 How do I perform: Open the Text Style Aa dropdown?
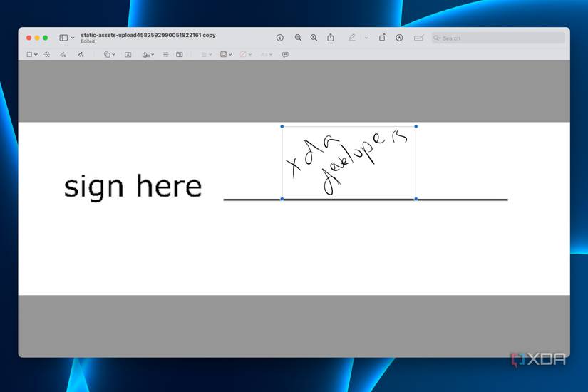pos(267,55)
